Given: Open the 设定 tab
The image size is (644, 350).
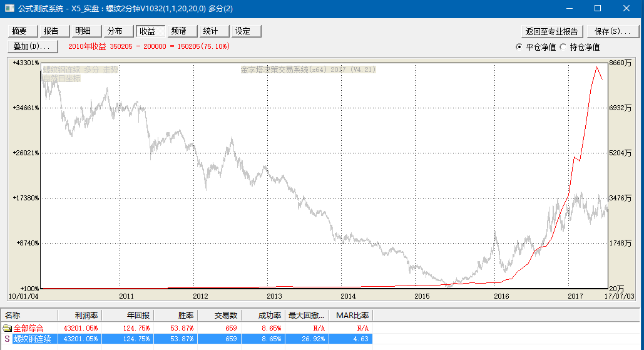Looking at the screenshot, I should click(247, 31).
